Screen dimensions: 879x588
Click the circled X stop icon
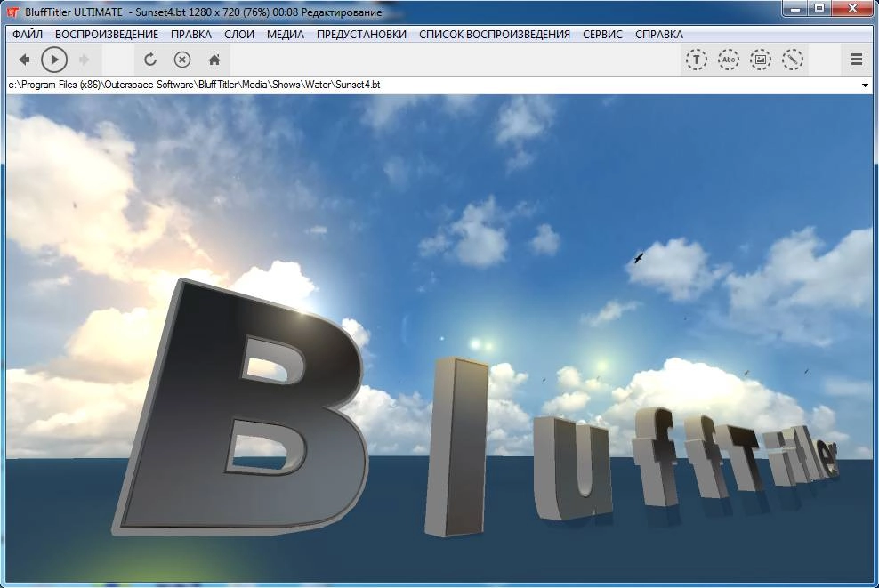tap(182, 60)
